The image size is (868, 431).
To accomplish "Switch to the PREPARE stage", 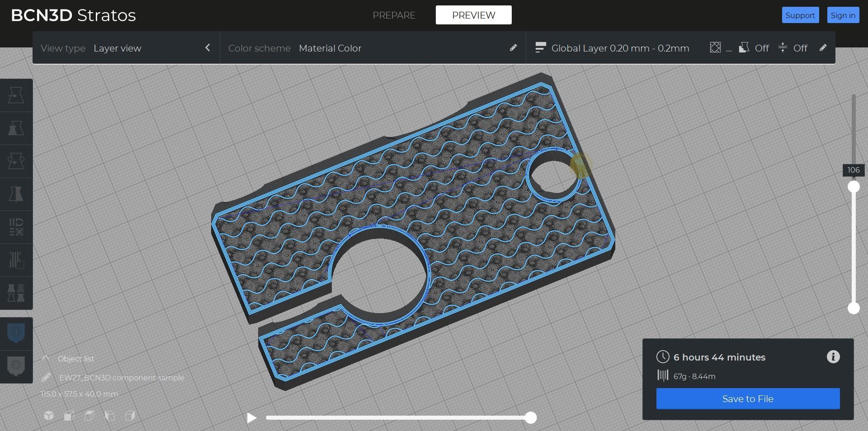I will [394, 15].
